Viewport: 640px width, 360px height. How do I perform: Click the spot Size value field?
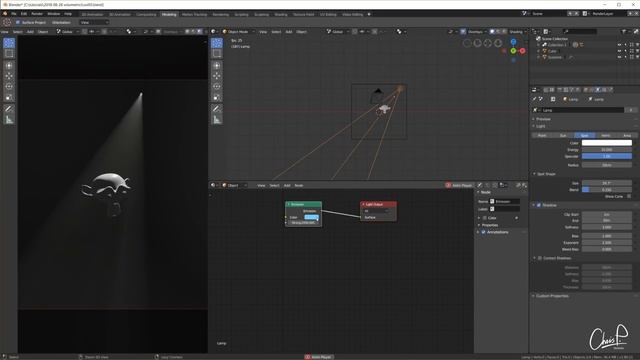tap(607, 183)
